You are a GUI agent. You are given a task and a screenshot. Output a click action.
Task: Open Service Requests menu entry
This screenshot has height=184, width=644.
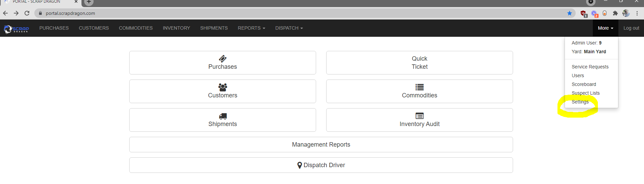tap(590, 67)
